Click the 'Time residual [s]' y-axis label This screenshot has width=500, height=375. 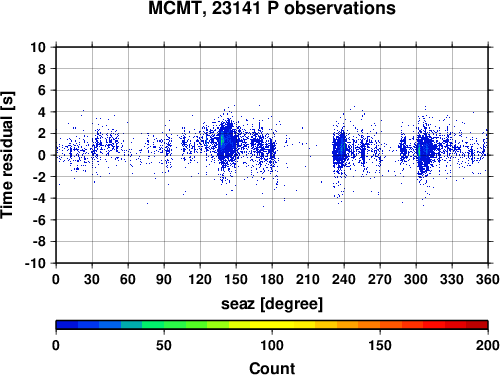pyautogui.click(x=7, y=155)
